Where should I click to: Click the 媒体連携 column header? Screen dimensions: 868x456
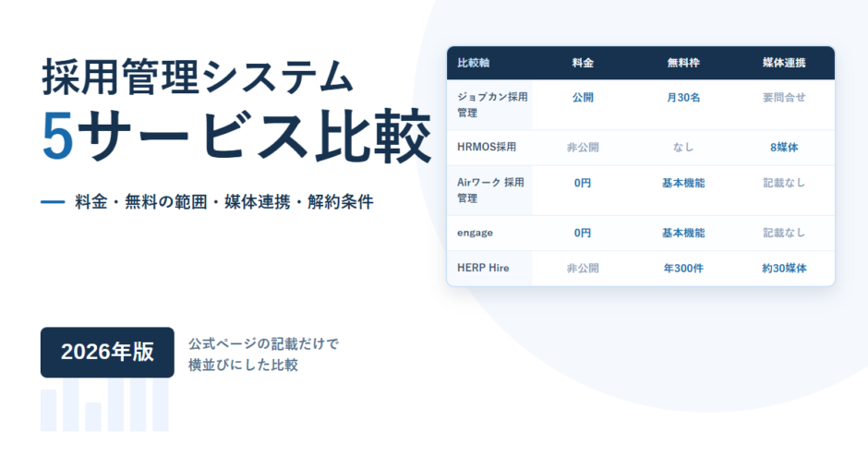784,63
